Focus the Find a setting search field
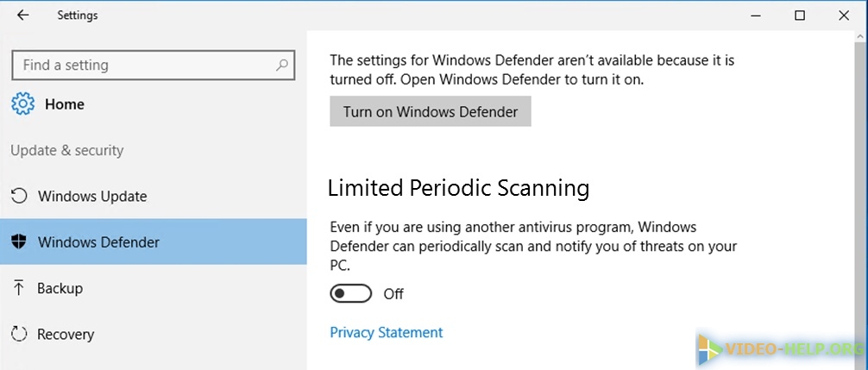 [x=142, y=65]
